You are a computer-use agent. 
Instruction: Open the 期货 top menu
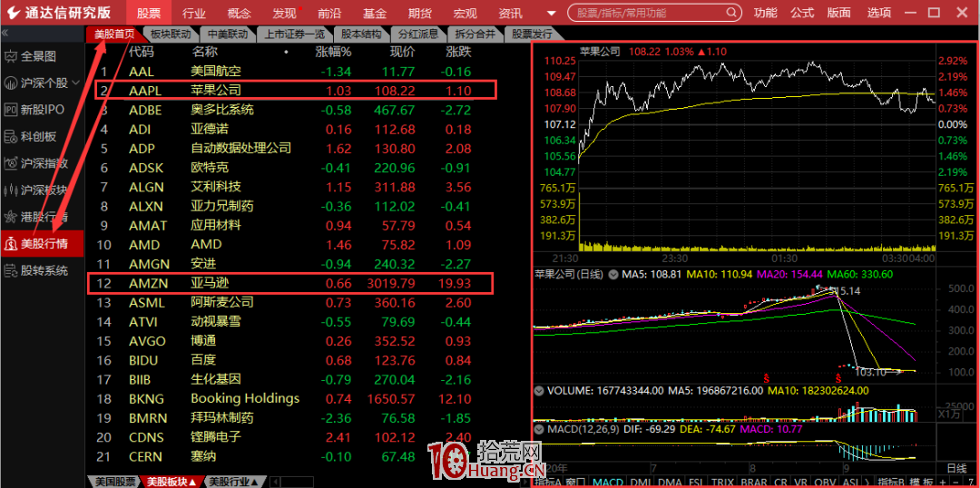click(x=419, y=13)
